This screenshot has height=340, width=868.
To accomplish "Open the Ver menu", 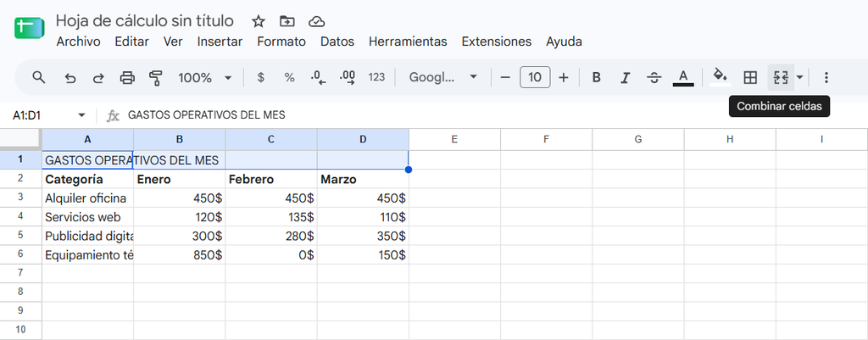I will pos(173,42).
